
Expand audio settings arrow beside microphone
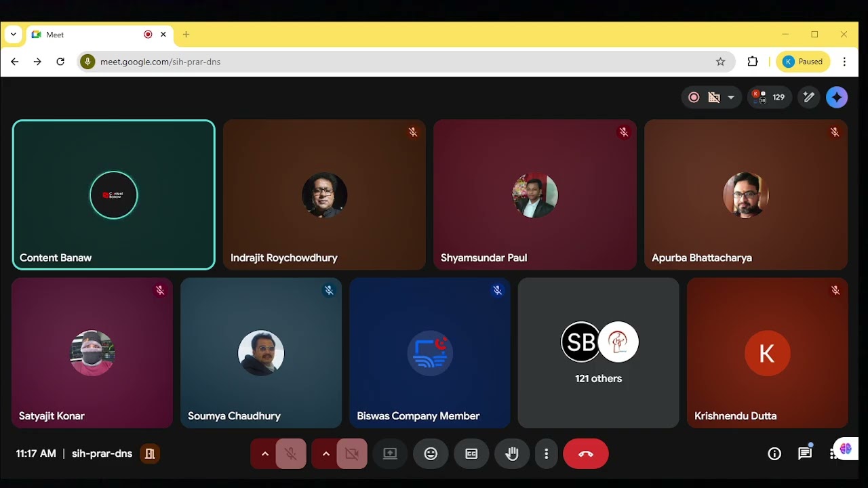point(264,454)
